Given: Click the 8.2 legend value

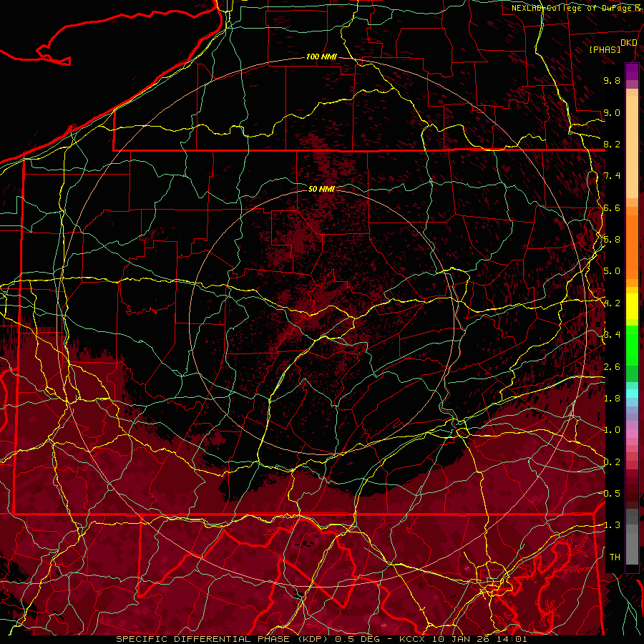Looking at the screenshot, I should click(612, 144).
